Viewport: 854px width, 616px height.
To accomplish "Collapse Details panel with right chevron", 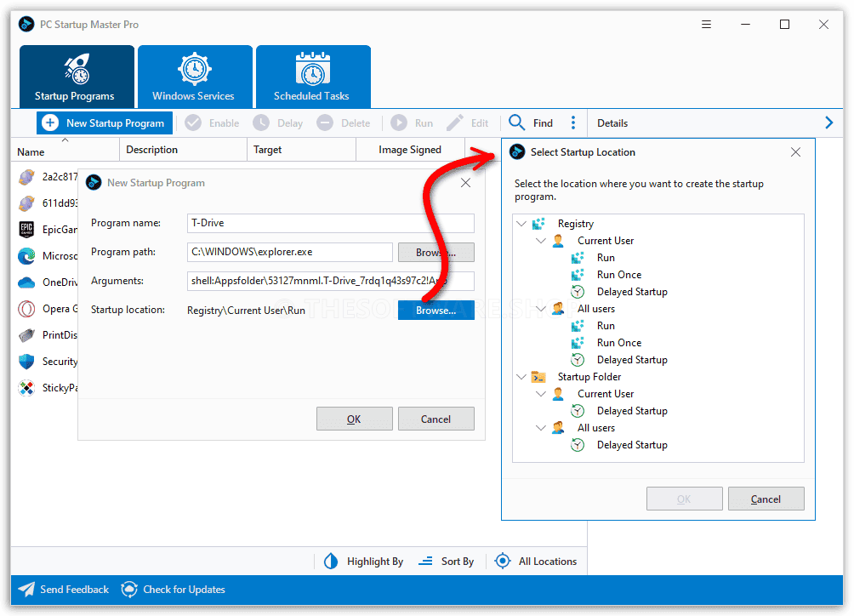I will [829, 123].
